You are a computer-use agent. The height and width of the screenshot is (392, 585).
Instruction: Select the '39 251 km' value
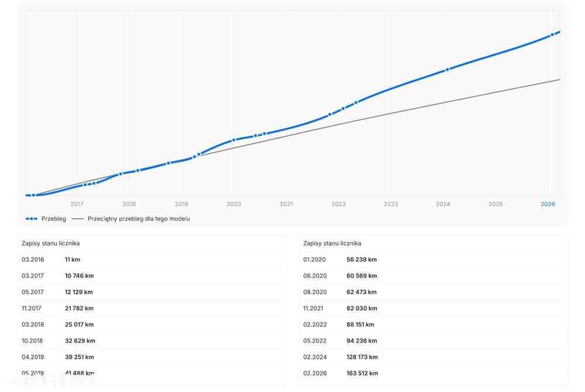pyautogui.click(x=80, y=357)
